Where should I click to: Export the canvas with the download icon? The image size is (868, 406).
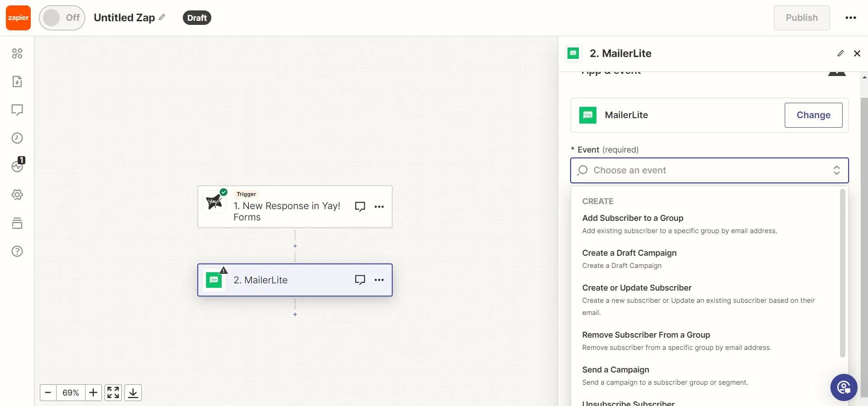[133, 392]
